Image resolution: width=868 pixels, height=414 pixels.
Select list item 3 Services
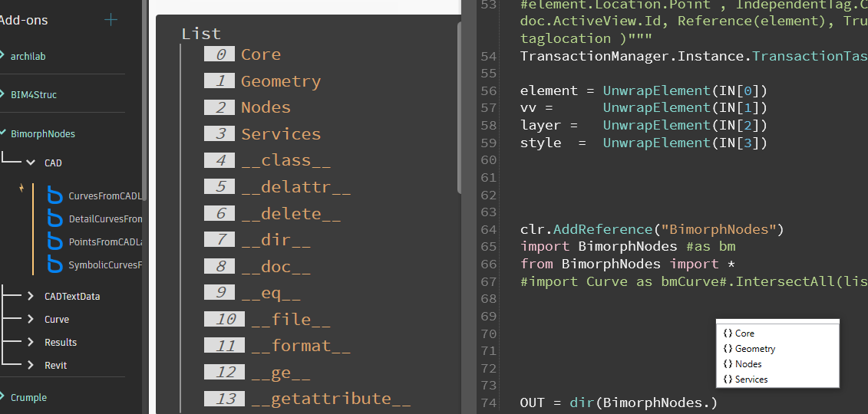pos(281,133)
